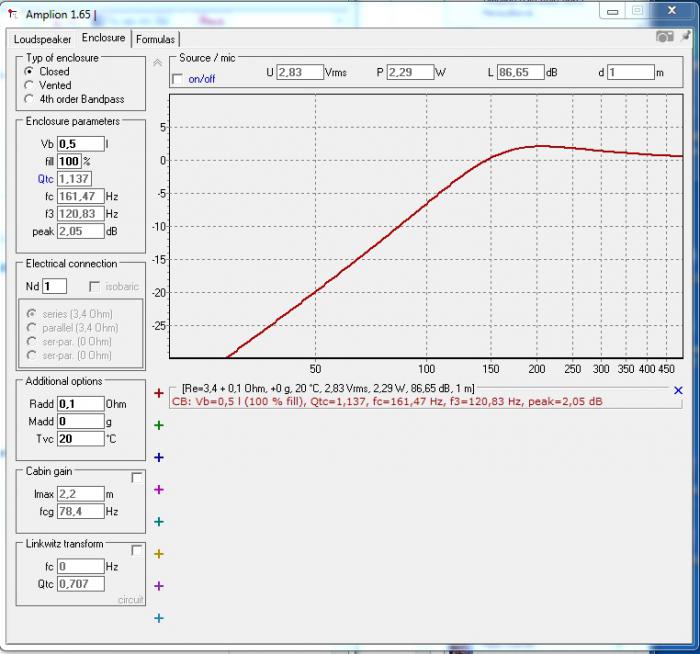Click the Radd Ohm input field
This screenshot has height=654, width=700.
tap(81, 404)
